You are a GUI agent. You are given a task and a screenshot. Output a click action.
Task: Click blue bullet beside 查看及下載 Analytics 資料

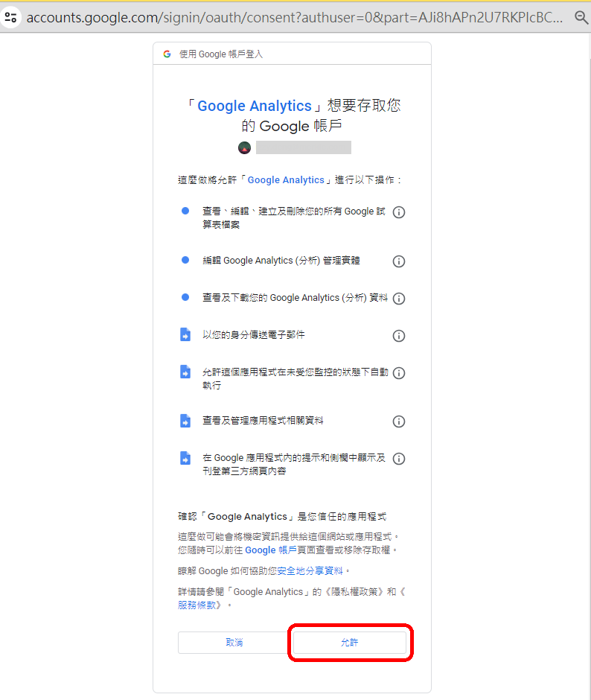pyautogui.click(x=185, y=297)
